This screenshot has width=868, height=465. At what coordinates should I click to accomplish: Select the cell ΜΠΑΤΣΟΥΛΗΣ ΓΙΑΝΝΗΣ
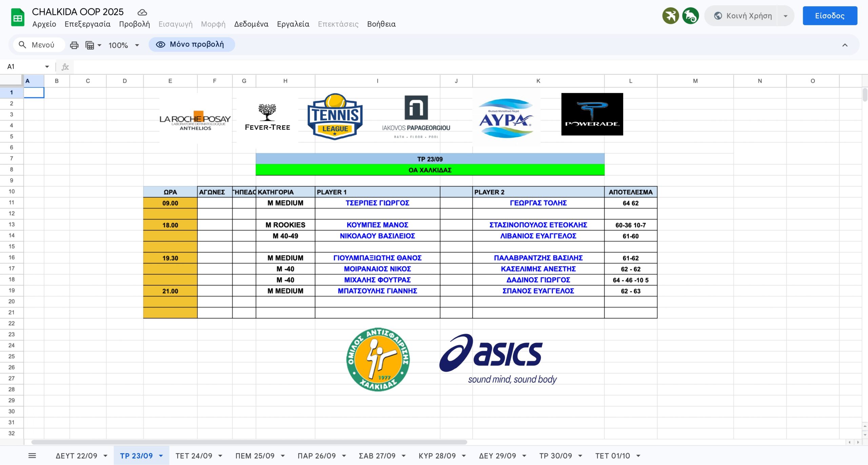coord(377,291)
